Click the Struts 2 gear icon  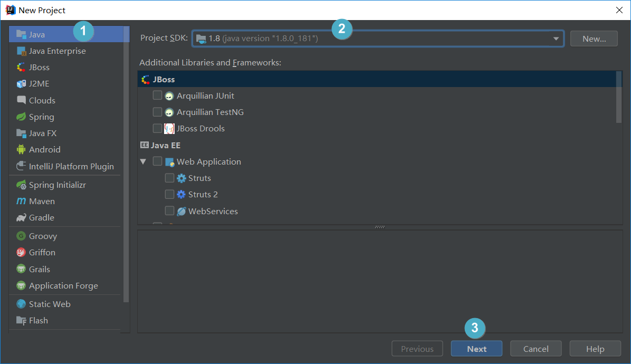(181, 195)
